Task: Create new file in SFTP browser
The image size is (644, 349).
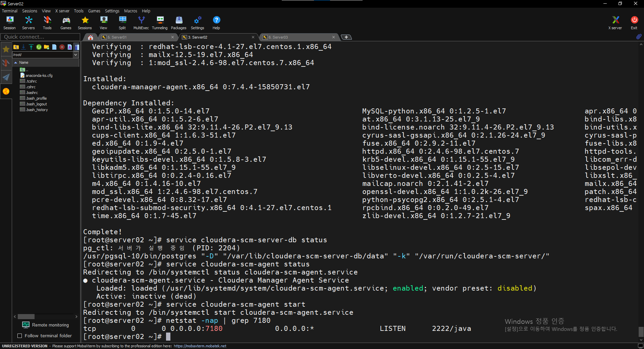Action: coord(54,47)
